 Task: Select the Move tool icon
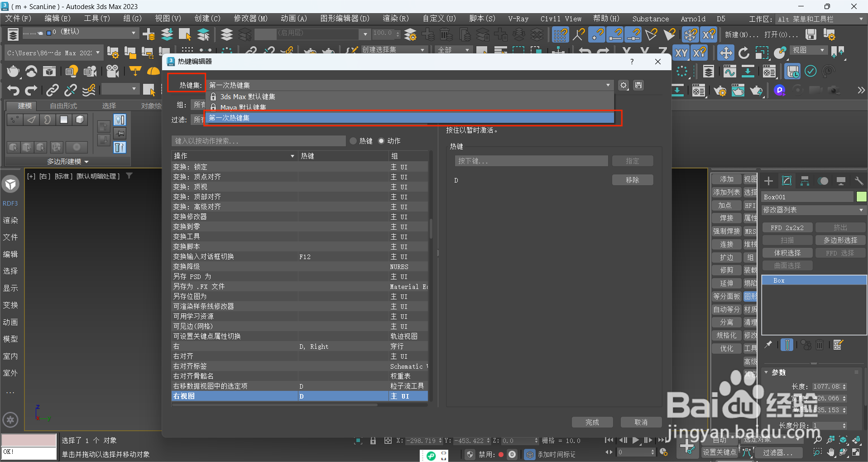pyautogui.click(x=726, y=53)
